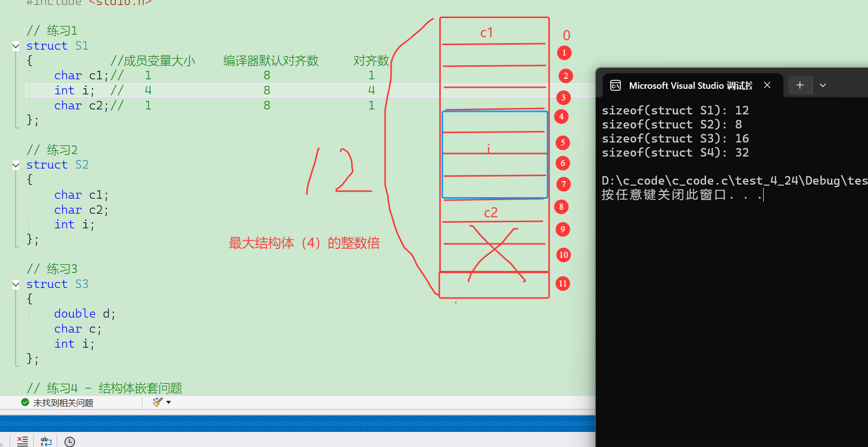Viewport: 868px width, 447px height.
Task: Click the '按任意键关闭此窗口' console prompt
Action: point(682,195)
